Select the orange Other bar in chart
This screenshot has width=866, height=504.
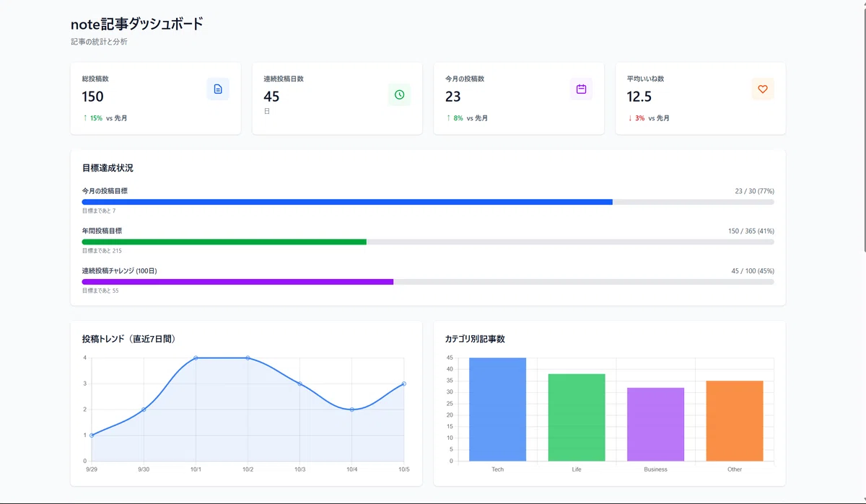(x=735, y=421)
